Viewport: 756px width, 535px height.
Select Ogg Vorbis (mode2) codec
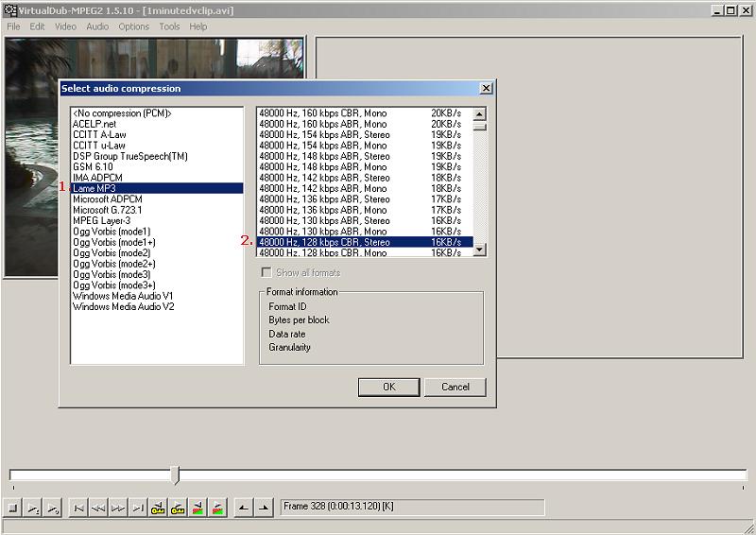(157, 252)
